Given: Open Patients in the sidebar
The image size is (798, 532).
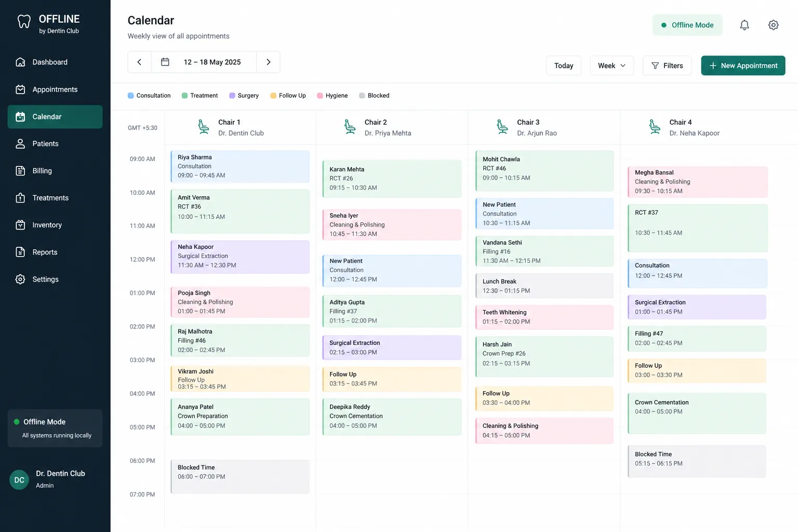Looking at the screenshot, I should click(x=55, y=144).
